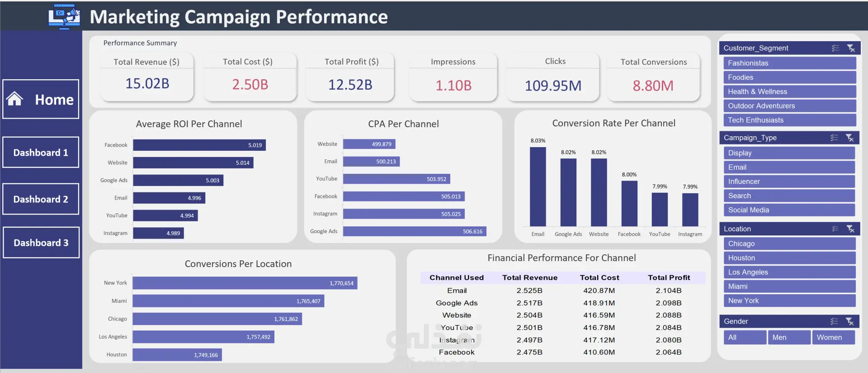This screenshot has height=373, width=868.
Task: Toggle multi-select on Gender slicer
Action: 835,321
